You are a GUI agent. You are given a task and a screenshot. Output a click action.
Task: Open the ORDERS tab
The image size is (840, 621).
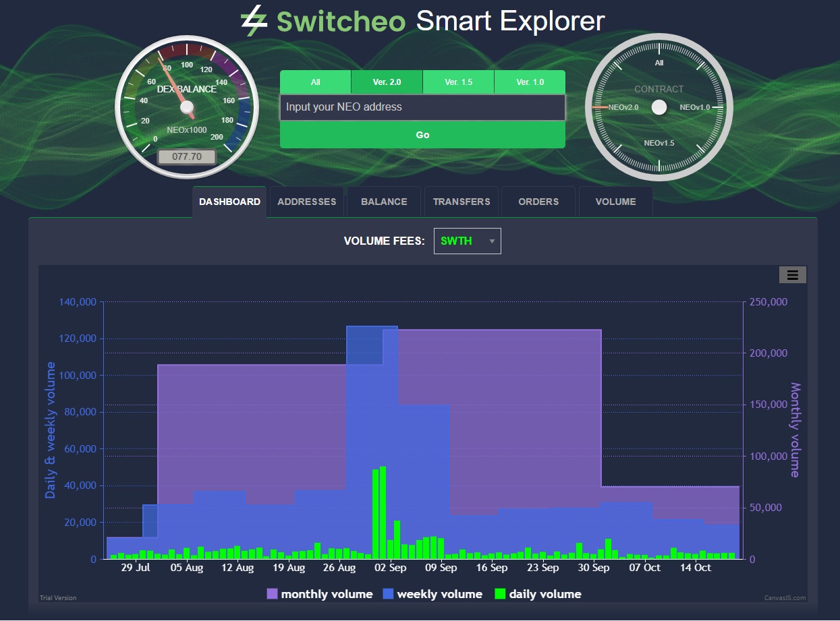538,202
